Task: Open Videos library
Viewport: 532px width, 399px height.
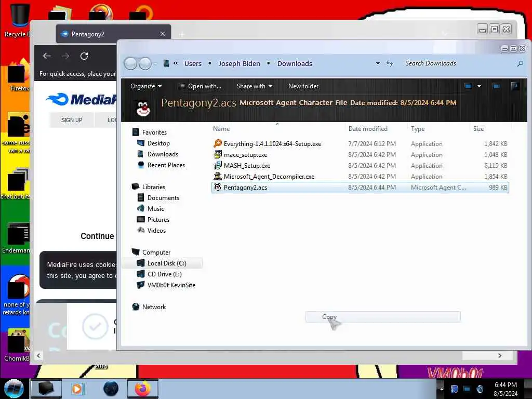Action: [157, 230]
